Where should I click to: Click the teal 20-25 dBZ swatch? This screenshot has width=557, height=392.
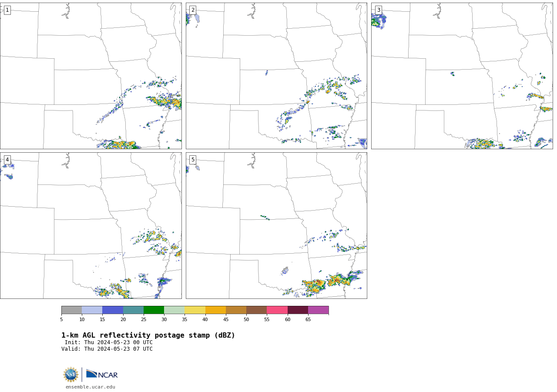(133, 310)
